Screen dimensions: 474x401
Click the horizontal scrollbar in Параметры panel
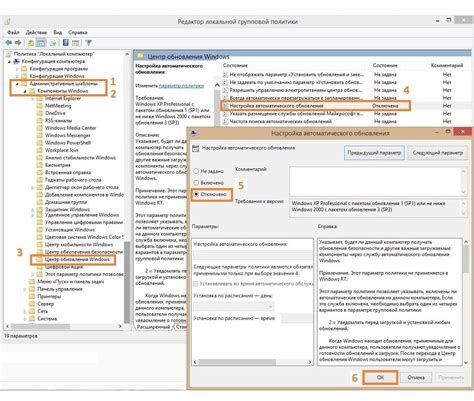tap(252, 362)
